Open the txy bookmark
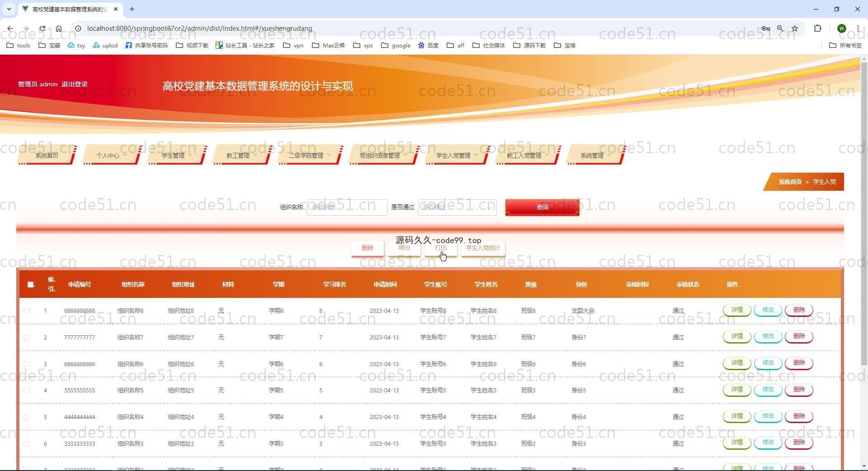The image size is (868, 471). coord(76,45)
